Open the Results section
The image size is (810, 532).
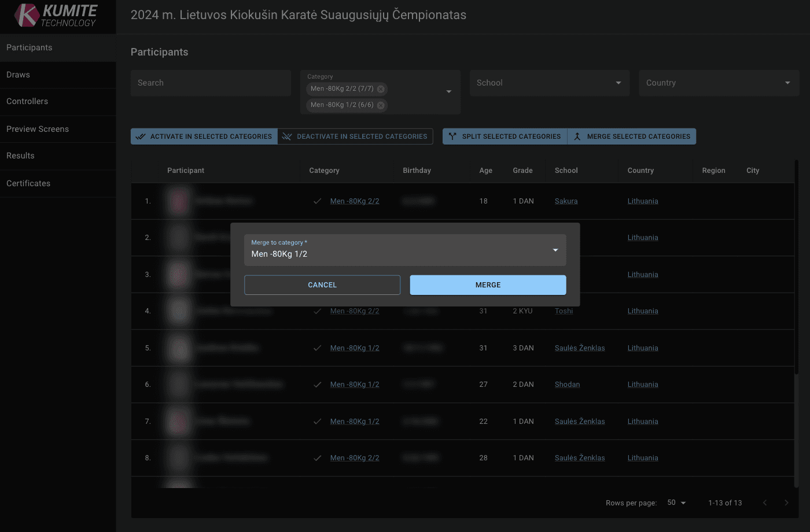(x=20, y=156)
